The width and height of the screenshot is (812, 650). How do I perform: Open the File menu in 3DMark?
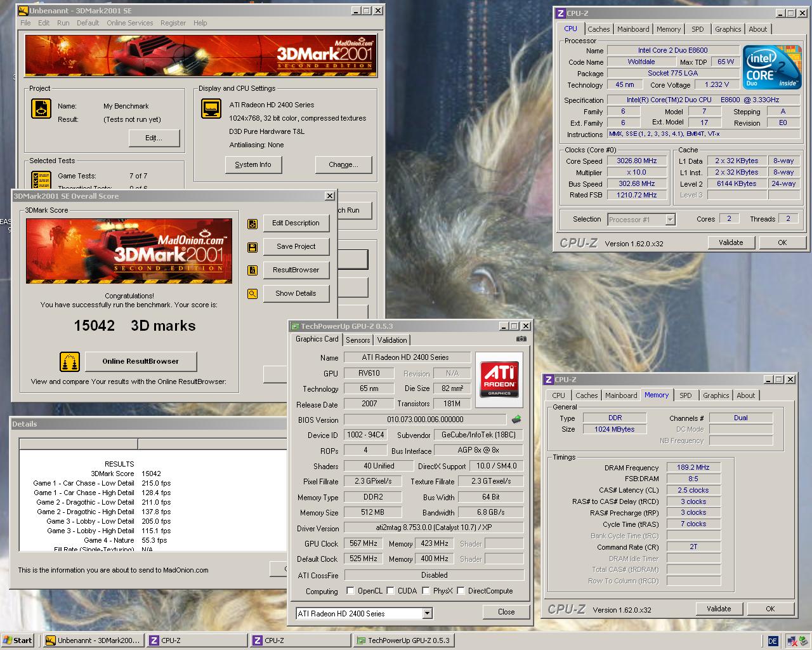[25, 23]
